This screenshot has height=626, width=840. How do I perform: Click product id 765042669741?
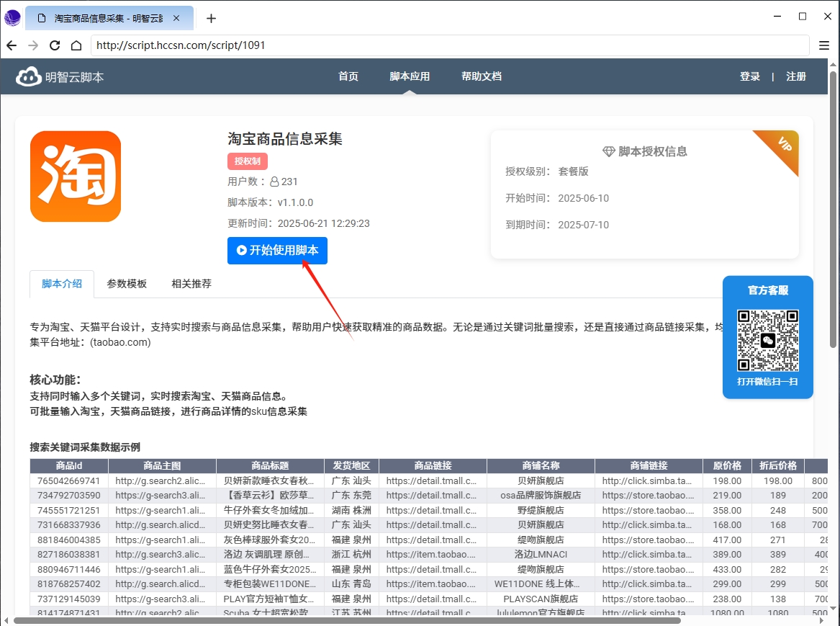(69, 480)
